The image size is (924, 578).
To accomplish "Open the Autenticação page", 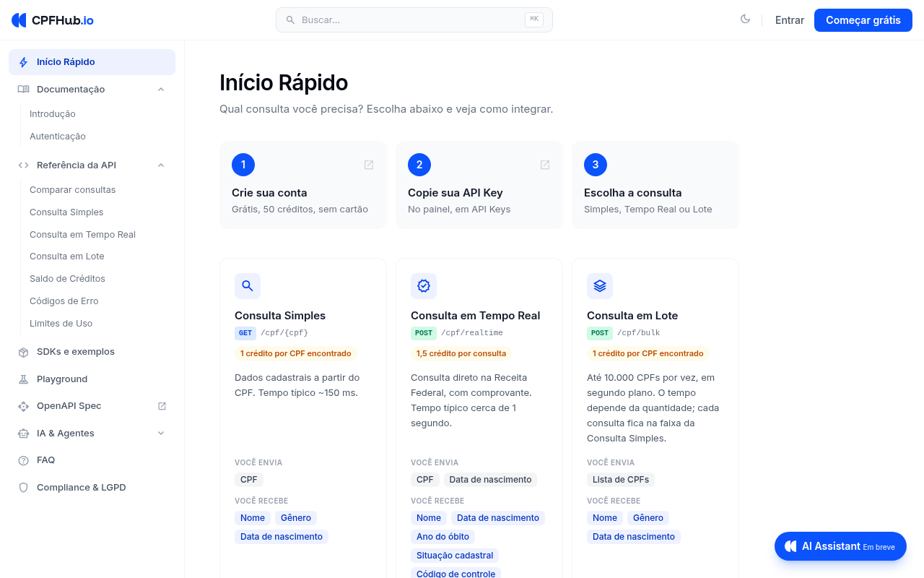I will coord(58,137).
